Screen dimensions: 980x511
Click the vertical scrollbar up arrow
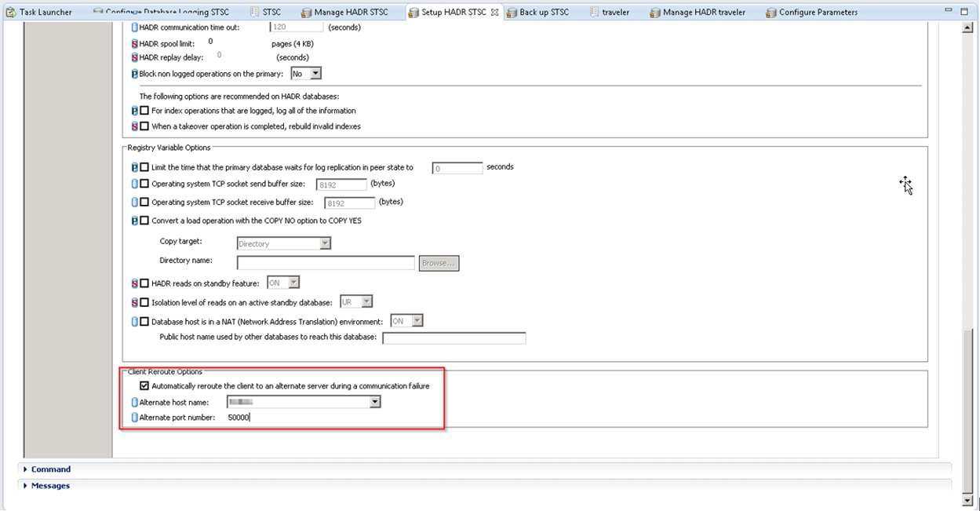[967, 27]
